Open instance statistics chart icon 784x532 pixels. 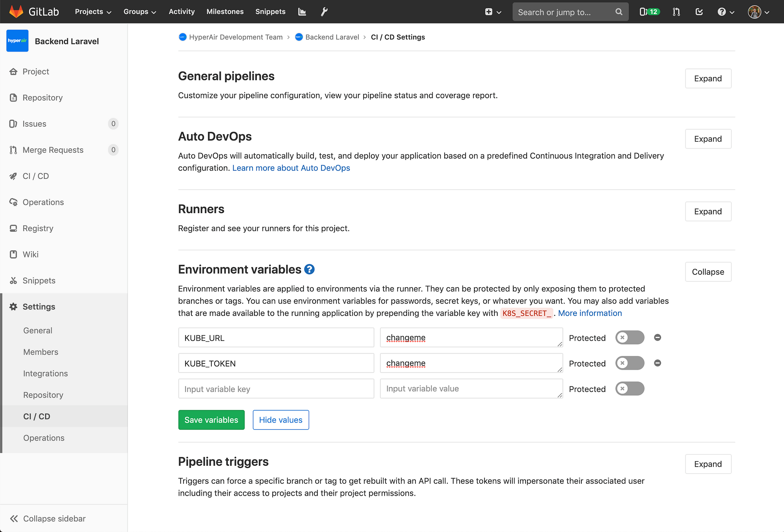click(x=302, y=12)
